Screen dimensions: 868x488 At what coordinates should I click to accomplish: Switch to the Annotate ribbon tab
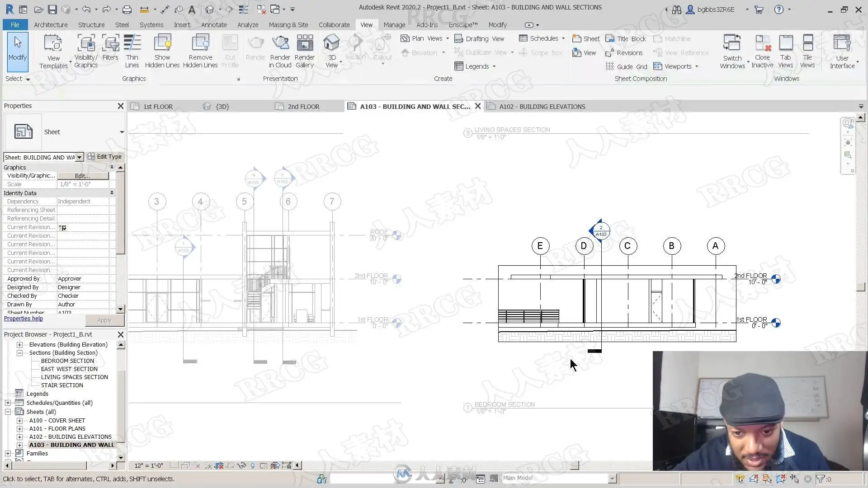click(214, 25)
